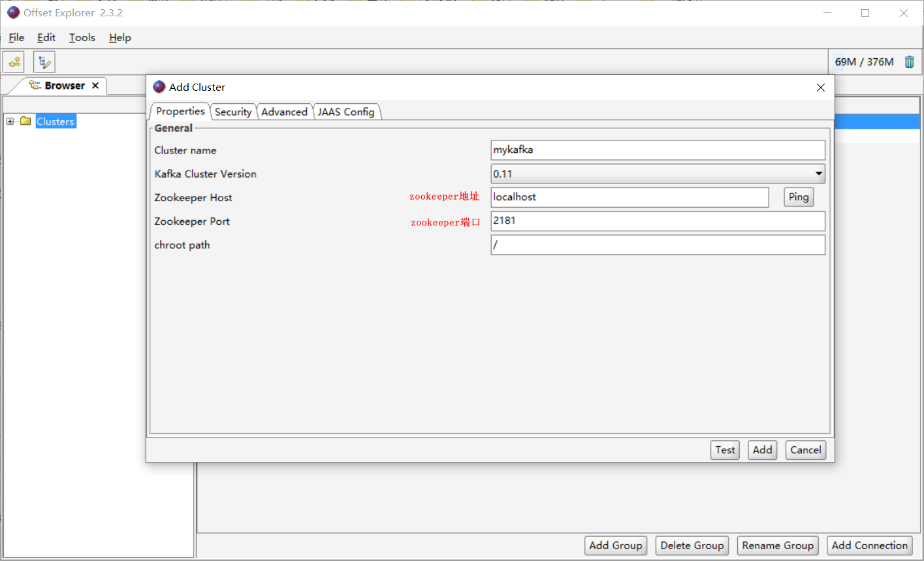Screen dimensions: 924x561
Task: Focus the chroot path input field
Action: click(x=658, y=245)
